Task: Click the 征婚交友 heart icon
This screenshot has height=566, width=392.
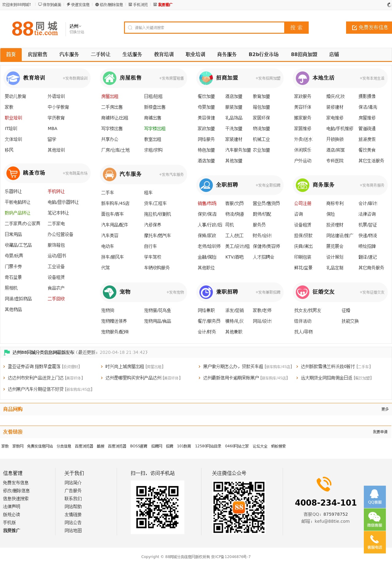Action: point(302,292)
